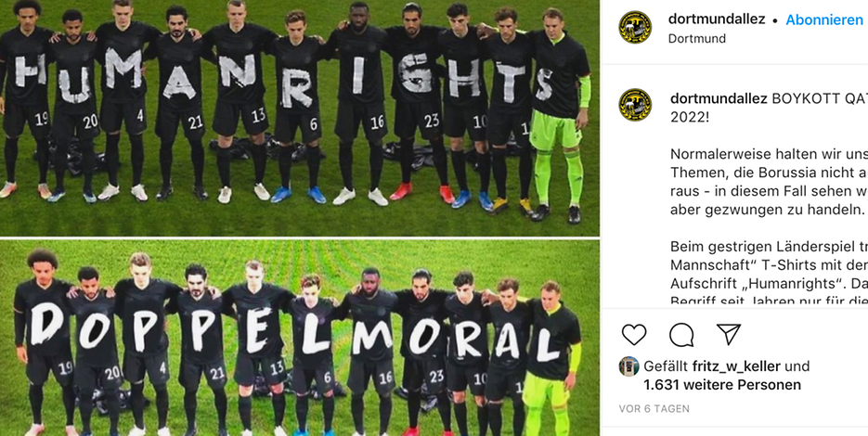Click the dortmundallez username in the caption

pyautogui.click(x=719, y=98)
